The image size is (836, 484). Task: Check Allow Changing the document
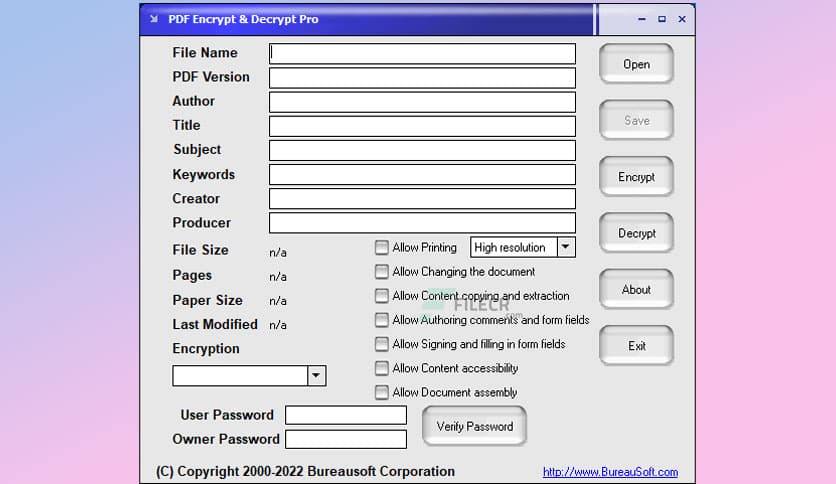coord(381,271)
